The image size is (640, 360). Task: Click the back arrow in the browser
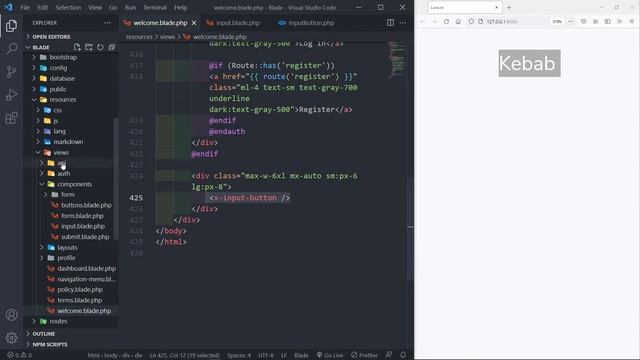422,22
